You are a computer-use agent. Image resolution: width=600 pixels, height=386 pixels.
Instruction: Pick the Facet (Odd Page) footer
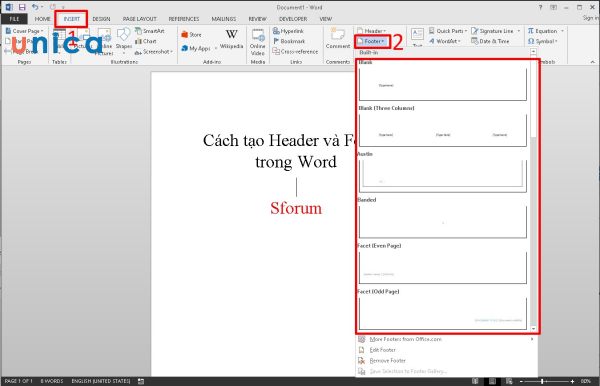tap(442, 313)
